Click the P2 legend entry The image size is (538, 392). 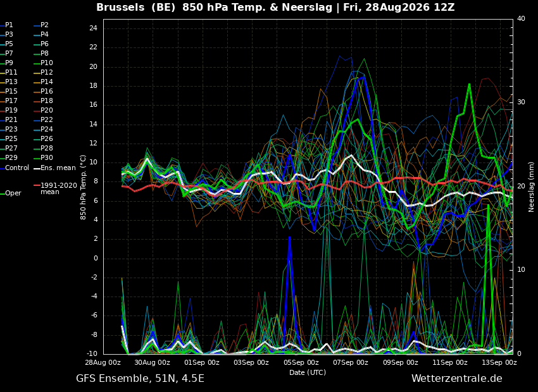(x=42, y=25)
